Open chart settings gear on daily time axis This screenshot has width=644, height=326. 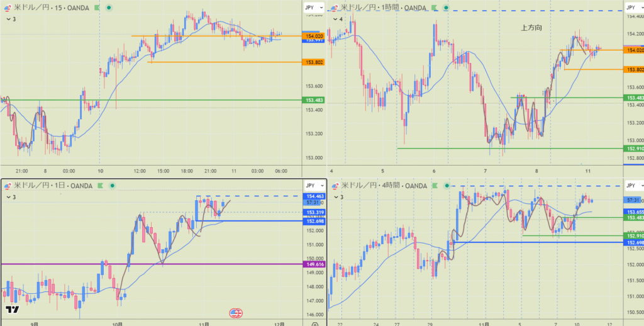click(x=314, y=323)
